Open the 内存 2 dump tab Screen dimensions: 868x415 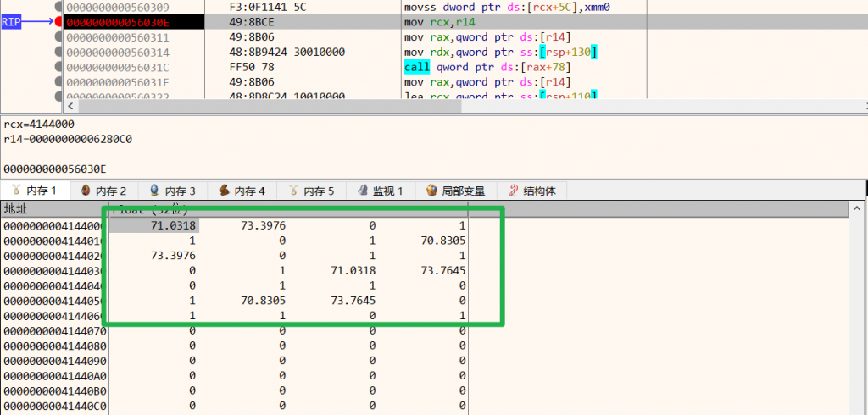coord(104,191)
